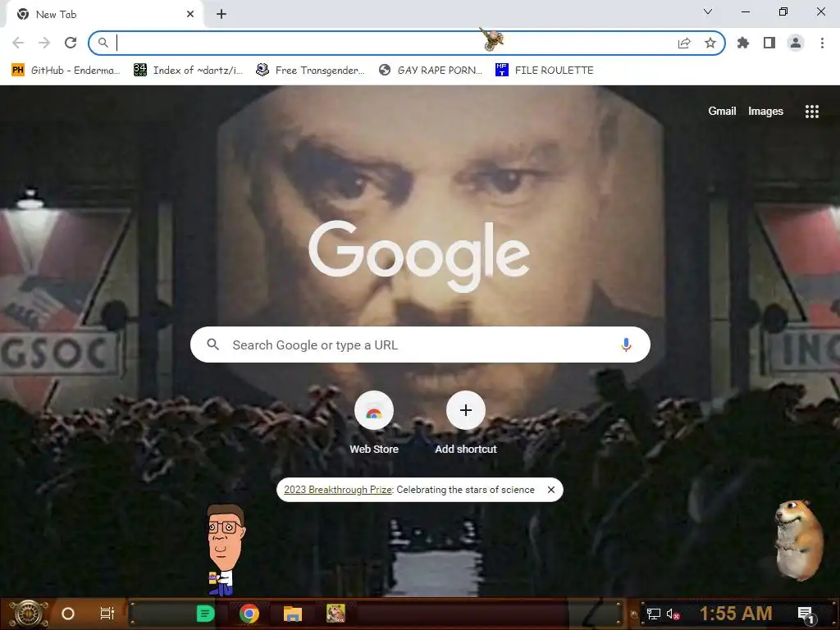Reload the page with the refresh icon
The width and height of the screenshot is (840, 630).
(71, 43)
